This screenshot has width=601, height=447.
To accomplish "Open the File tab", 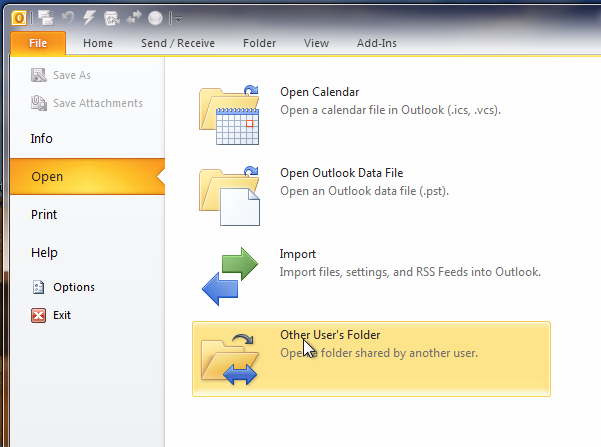I will pyautogui.click(x=38, y=43).
